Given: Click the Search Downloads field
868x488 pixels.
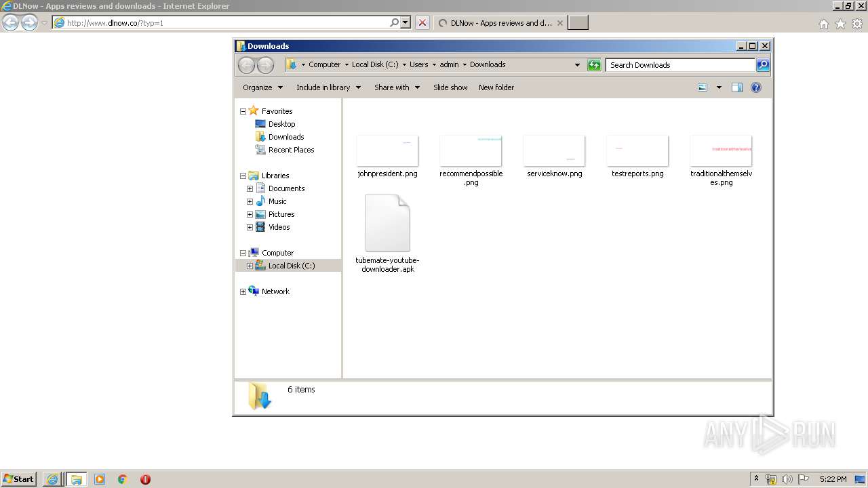Looking at the screenshot, I should (680, 65).
